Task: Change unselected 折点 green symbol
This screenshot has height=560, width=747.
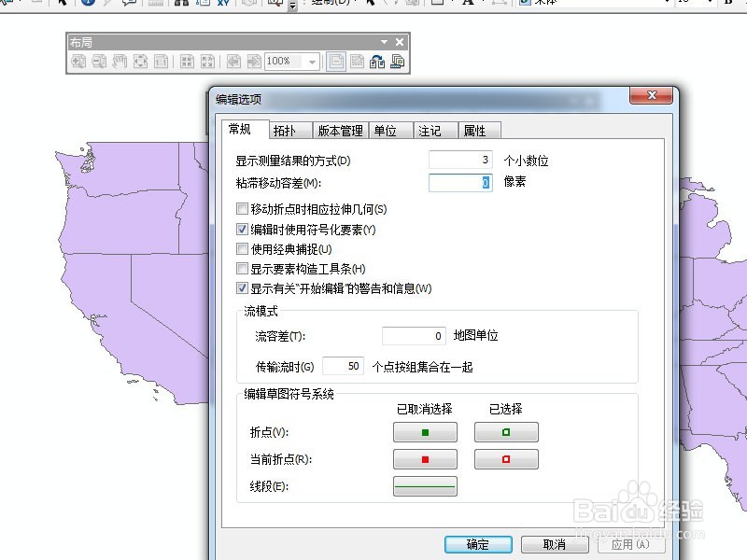Action: click(x=425, y=432)
